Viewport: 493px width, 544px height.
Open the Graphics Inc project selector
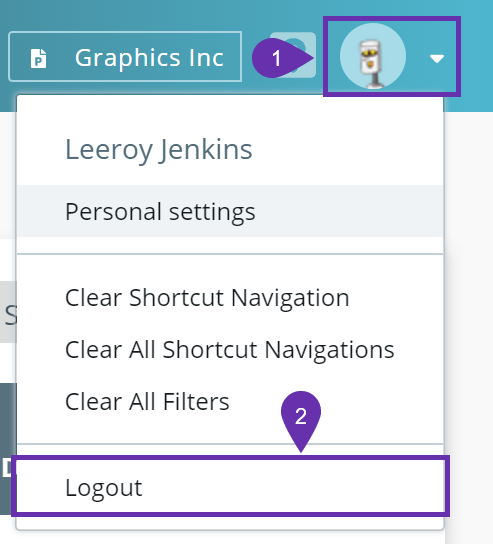click(125, 57)
